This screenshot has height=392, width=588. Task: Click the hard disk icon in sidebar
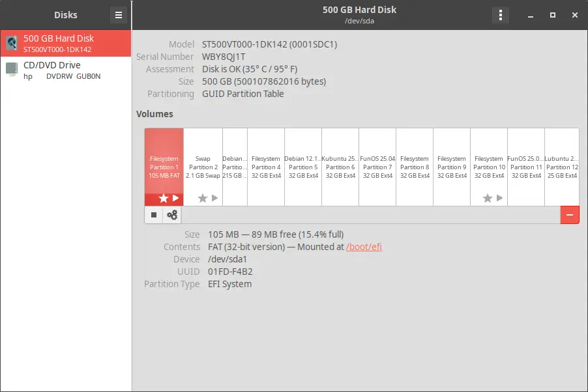tap(12, 43)
